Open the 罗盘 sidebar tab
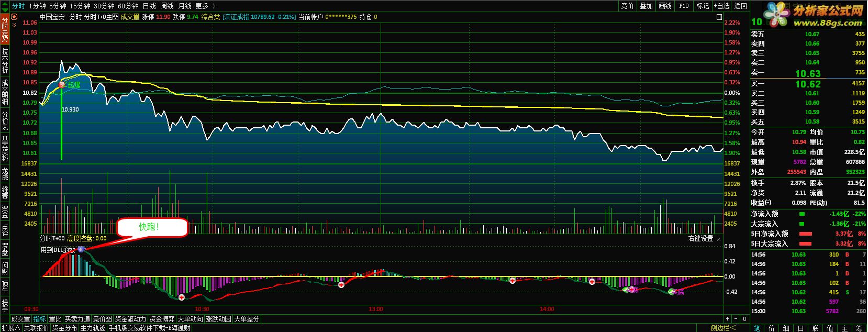Viewport: 868px width, 332px height. 5,249
